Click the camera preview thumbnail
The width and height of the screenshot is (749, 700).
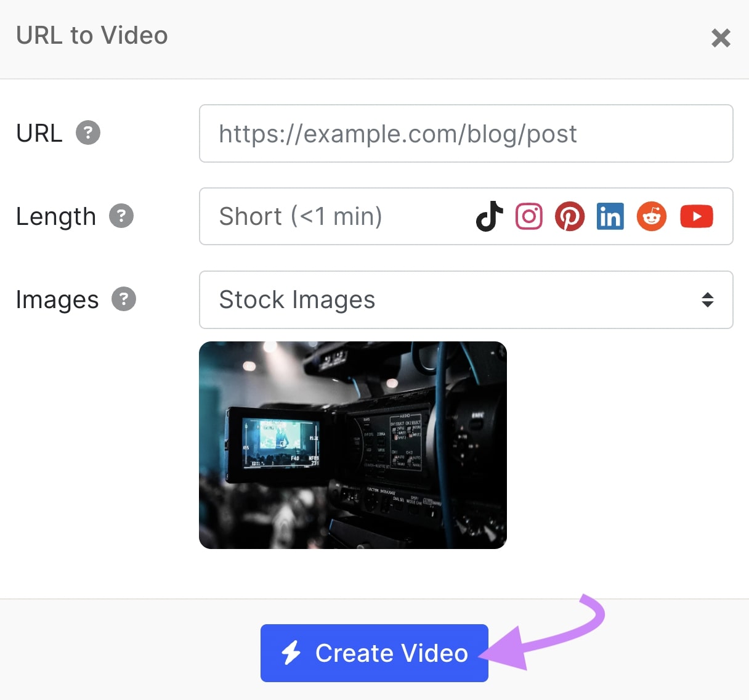[x=353, y=445]
